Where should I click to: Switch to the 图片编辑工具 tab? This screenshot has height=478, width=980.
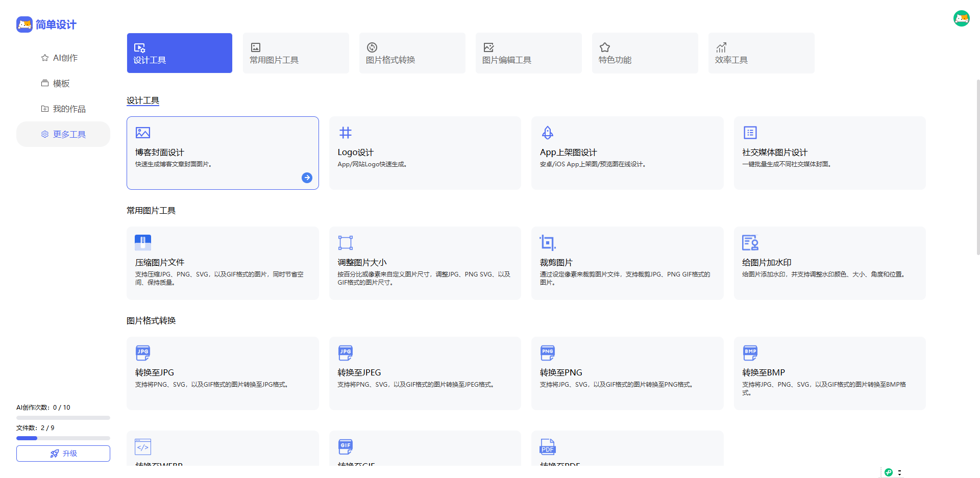[x=529, y=53]
